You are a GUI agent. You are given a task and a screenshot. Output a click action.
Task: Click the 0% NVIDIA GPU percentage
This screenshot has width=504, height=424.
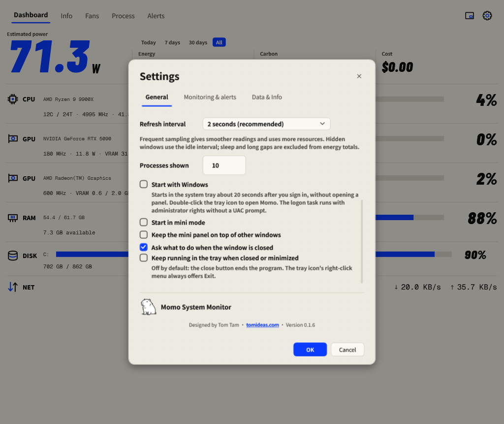point(487,140)
